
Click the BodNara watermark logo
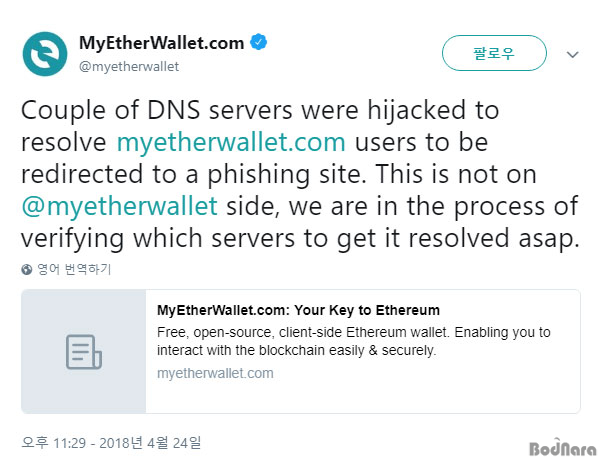click(562, 447)
